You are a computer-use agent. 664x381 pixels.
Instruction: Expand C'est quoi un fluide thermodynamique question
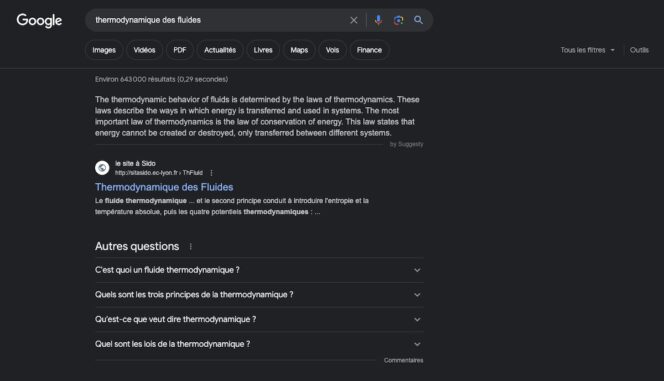point(259,270)
